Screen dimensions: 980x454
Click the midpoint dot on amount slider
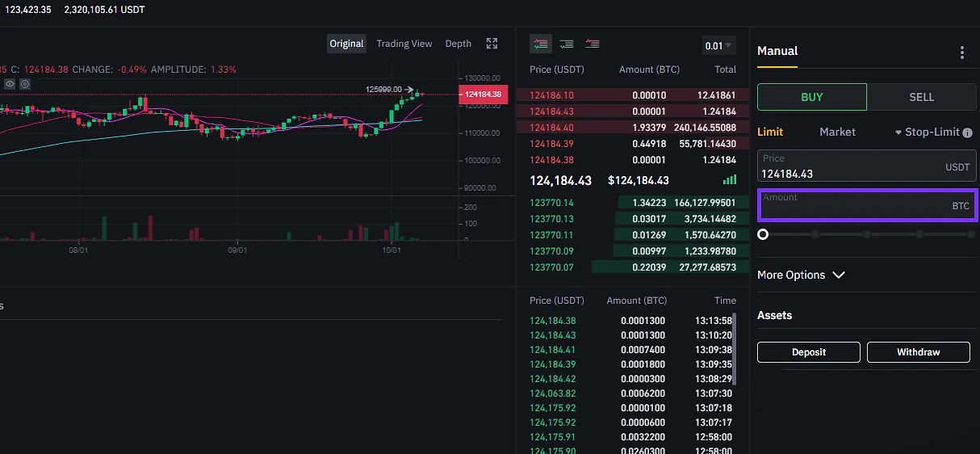tap(867, 234)
